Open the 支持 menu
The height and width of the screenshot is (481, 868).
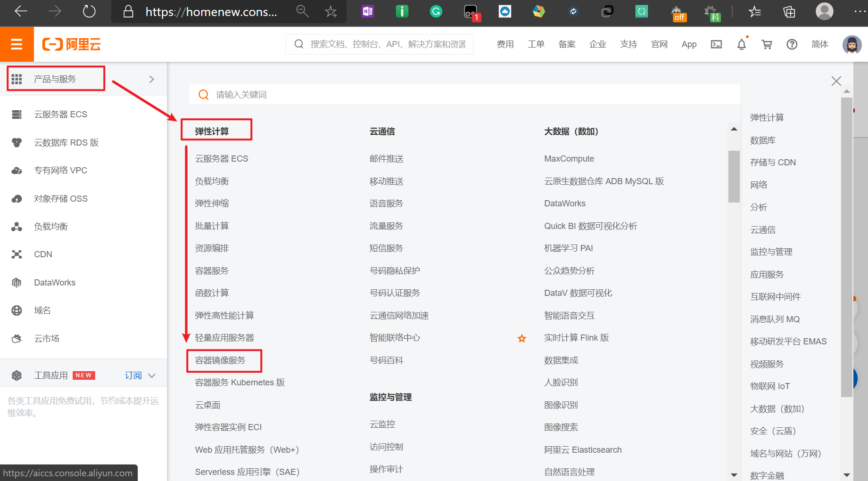[628, 44]
